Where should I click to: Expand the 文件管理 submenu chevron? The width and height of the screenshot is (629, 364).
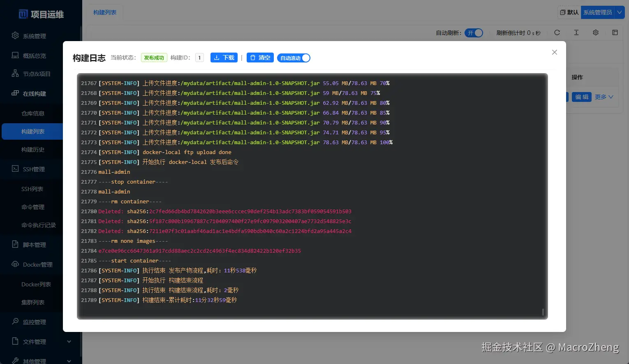tap(69, 341)
